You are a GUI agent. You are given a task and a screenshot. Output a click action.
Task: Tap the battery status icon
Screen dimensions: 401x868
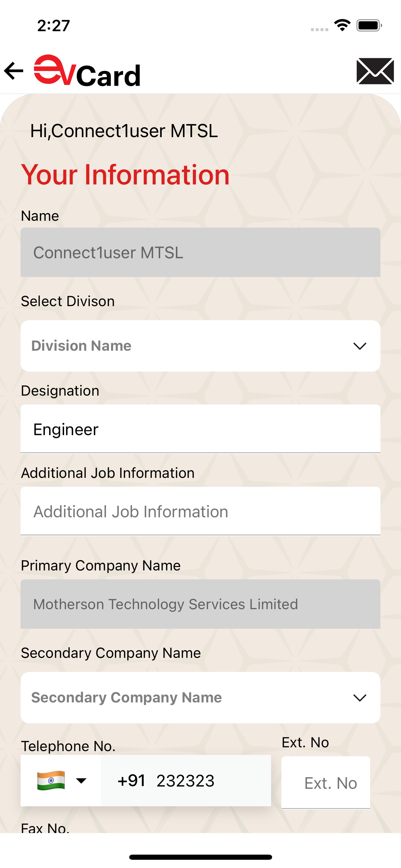pyautogui.click(x=369, y=25)
